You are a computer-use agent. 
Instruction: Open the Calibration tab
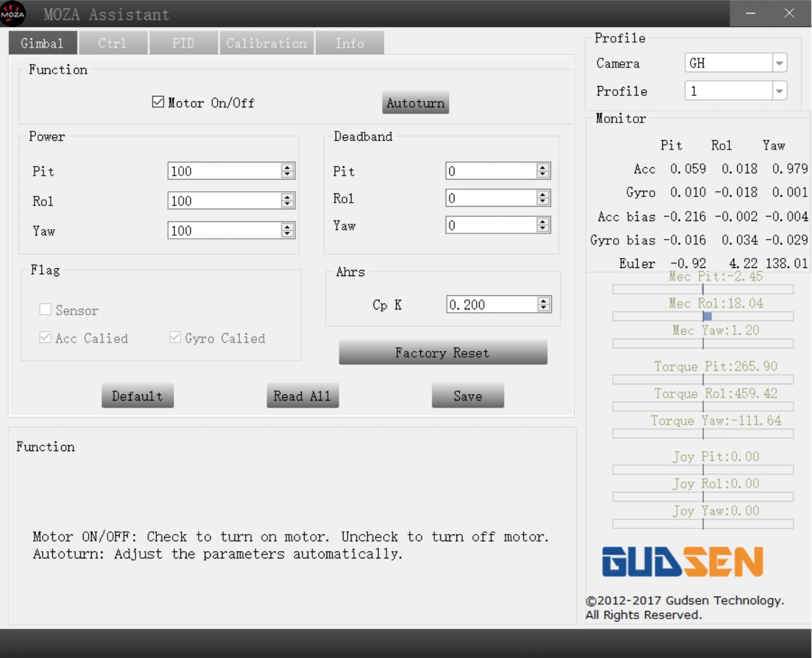[x=267, y=43]
